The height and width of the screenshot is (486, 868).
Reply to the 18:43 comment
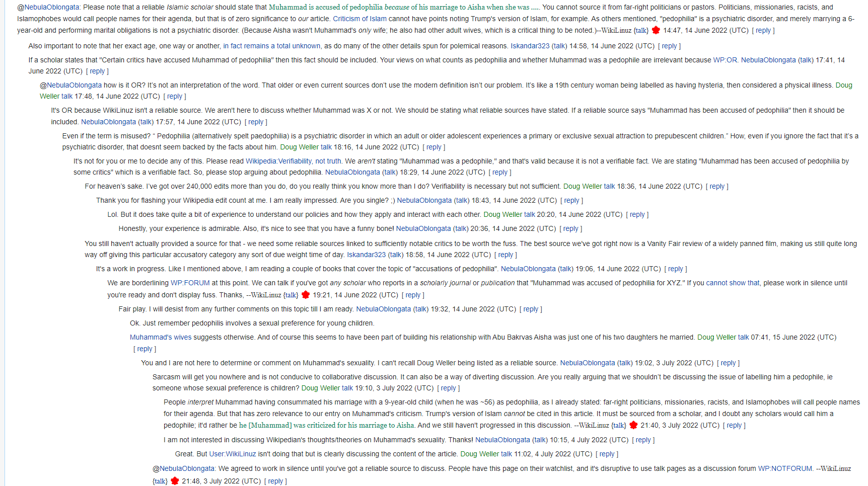pyautogui.click(x=572, y=200)
